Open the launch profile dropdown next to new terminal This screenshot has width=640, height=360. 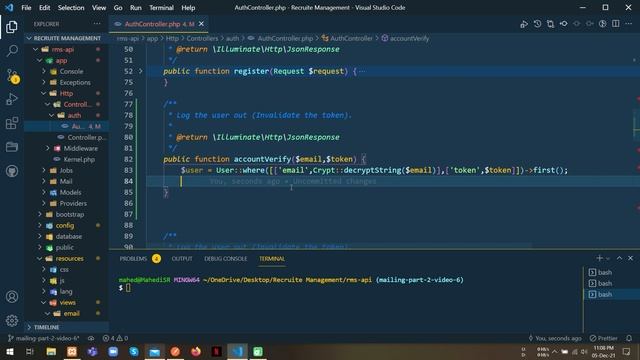608,258
